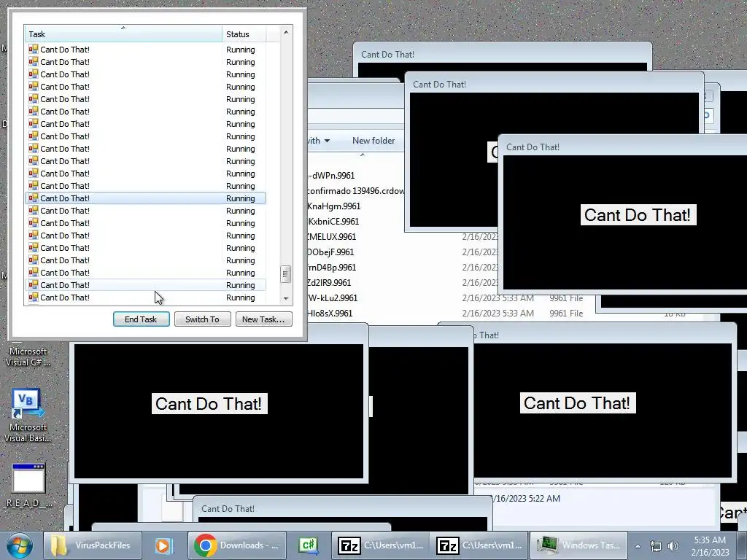747x560 pixels.
Task: Click the Microsoft Visual C# desktop label
Action: [x=28, y=357]
